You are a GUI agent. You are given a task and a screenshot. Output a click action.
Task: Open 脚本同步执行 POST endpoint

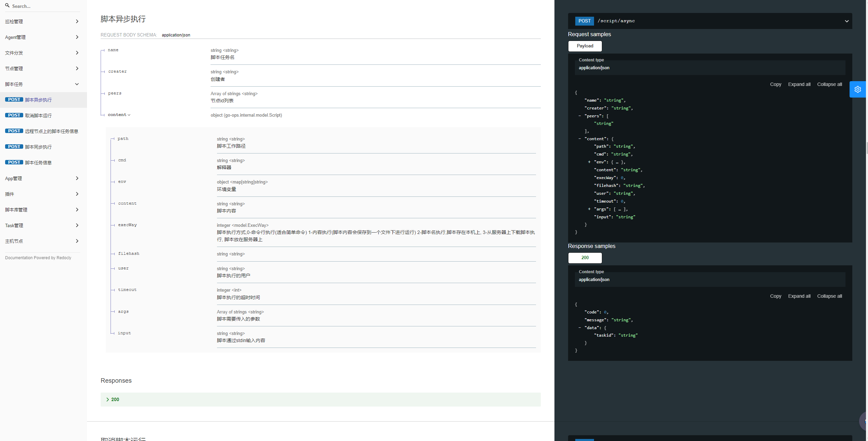pos(38,147)
